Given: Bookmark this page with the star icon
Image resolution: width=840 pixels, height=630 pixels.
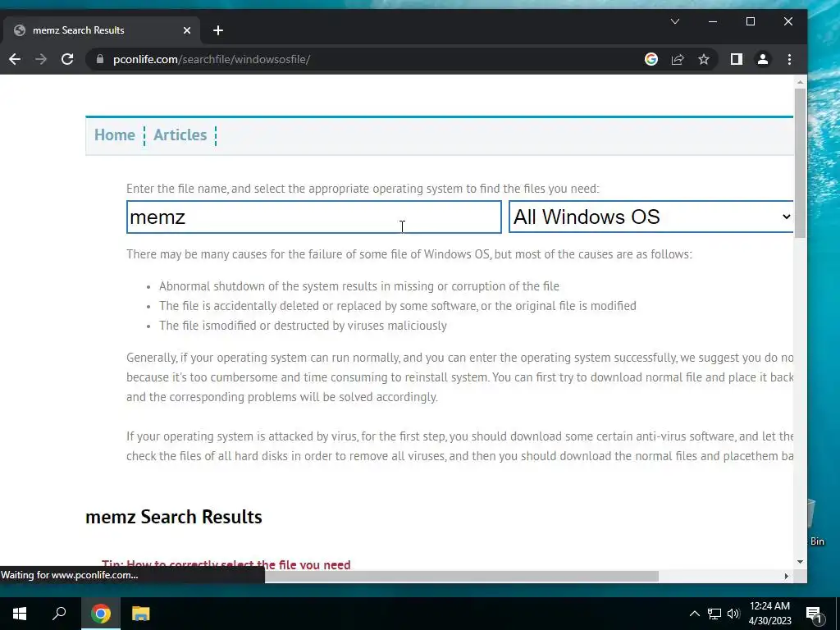Looking at the screenshot, I should point(704,59).
